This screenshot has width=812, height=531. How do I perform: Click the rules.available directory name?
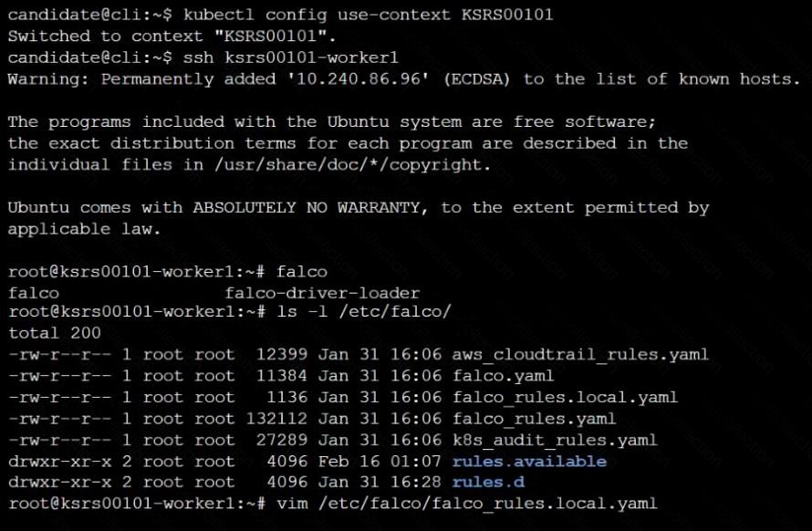pyautogui.click(x=529, y=462)
